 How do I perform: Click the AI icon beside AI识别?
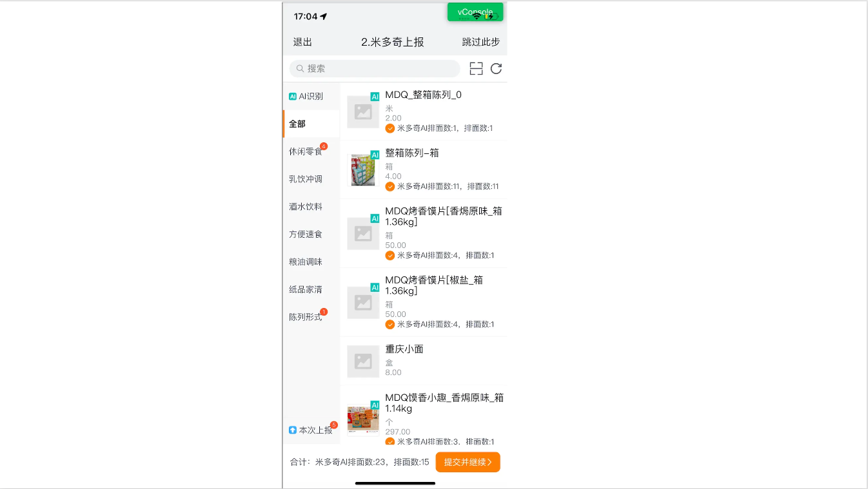293,96
